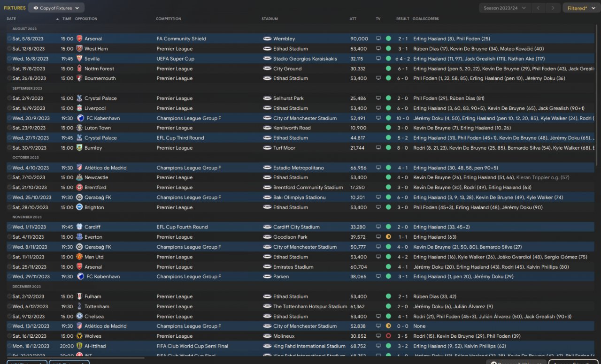Image resolution: width=601 pixels, height=364 pixels.
Task: Click the Cardiff club badge
Action: click(x=79, y=227)
